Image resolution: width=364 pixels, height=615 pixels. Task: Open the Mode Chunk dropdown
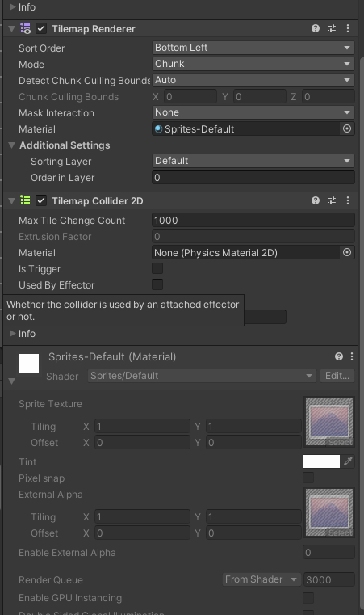pos(253,64)
